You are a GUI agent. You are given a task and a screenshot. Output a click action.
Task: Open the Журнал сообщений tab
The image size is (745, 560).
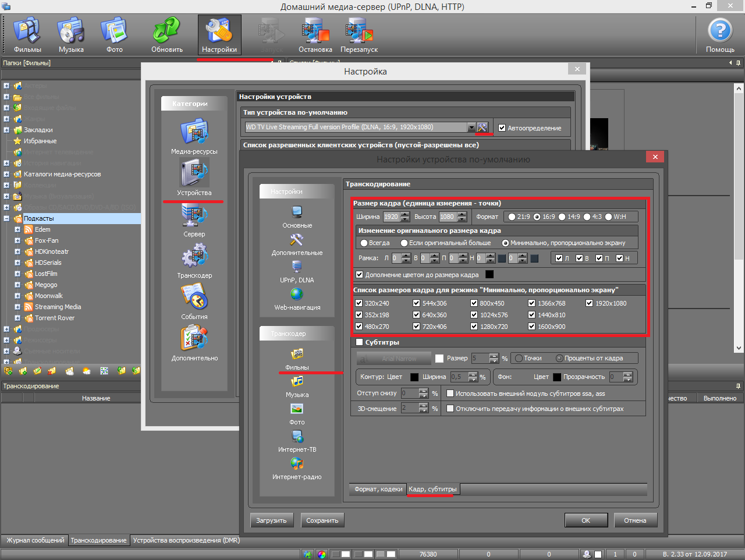click(x=35, y=540)
